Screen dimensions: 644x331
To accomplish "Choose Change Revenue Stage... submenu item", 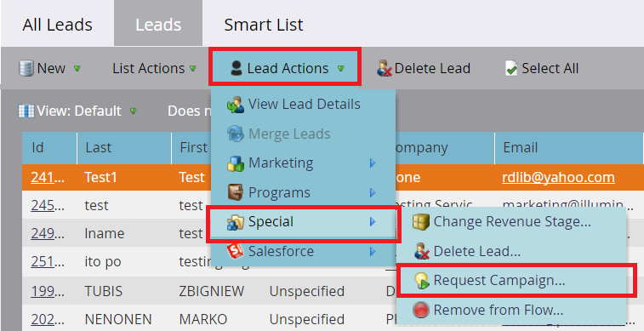I will pos(511,222).
